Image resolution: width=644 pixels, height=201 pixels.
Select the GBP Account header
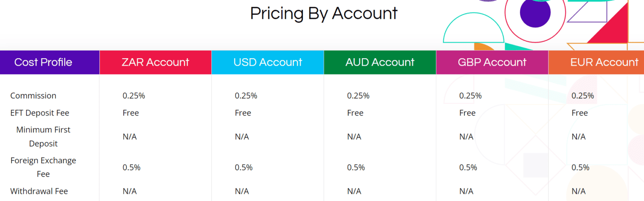[492, 62]
